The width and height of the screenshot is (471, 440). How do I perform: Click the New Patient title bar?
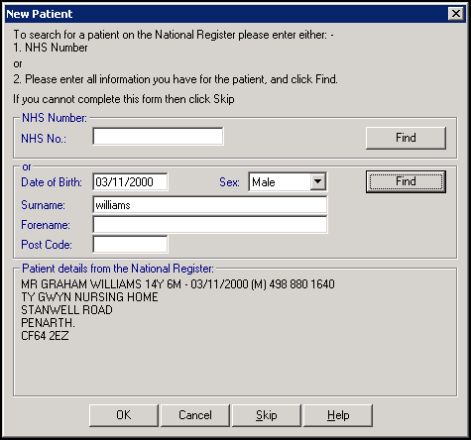click(227, 14)
